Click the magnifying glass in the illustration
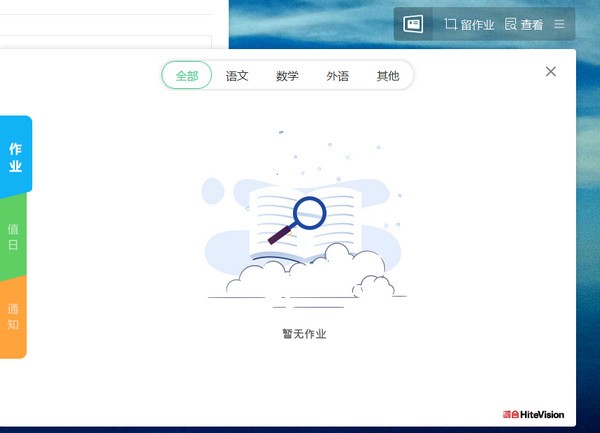This screenshot has height=433, width=600. pos(309,213)
